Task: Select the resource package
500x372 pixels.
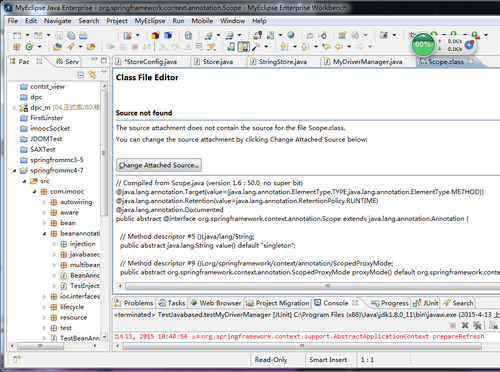Action: pyautogui.click(x=69, y=317)
